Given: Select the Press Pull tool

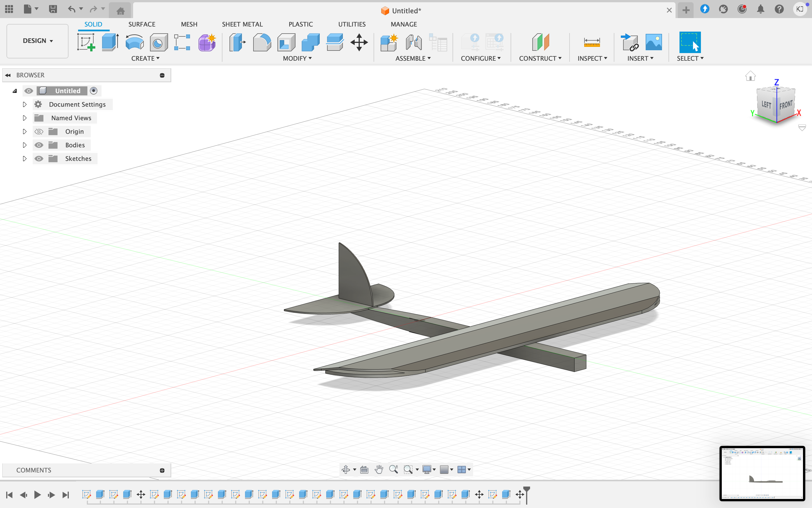Looking at the screenshot, I should tap(237, 42).
